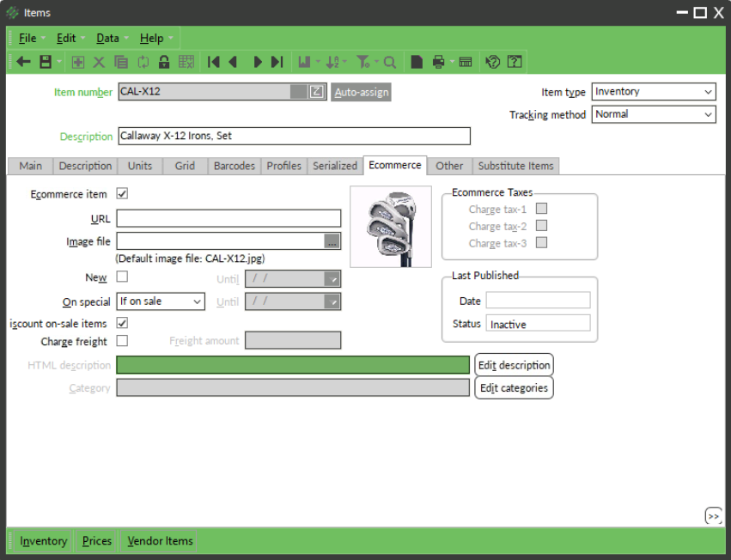Click the golf clubs product thumbnail
The width and height of the screenshot is (731, 560).
391,226
